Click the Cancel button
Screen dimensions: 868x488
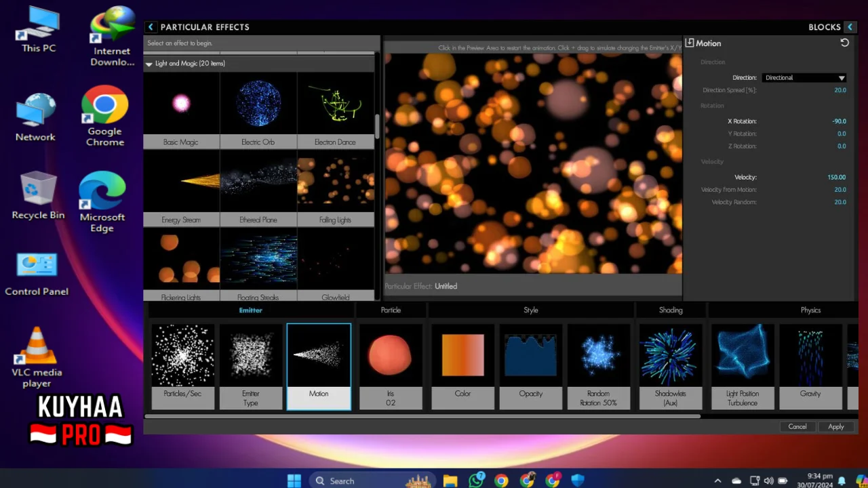797,426
